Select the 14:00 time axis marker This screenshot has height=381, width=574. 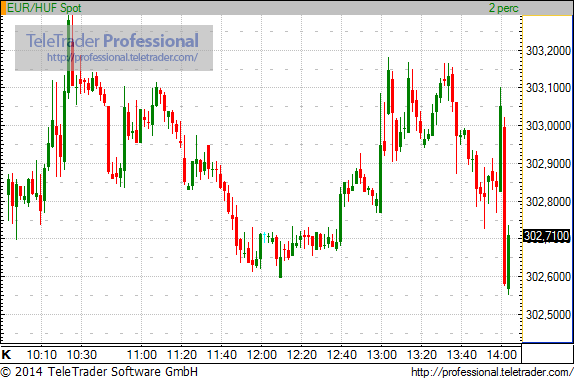pos(502,355)
